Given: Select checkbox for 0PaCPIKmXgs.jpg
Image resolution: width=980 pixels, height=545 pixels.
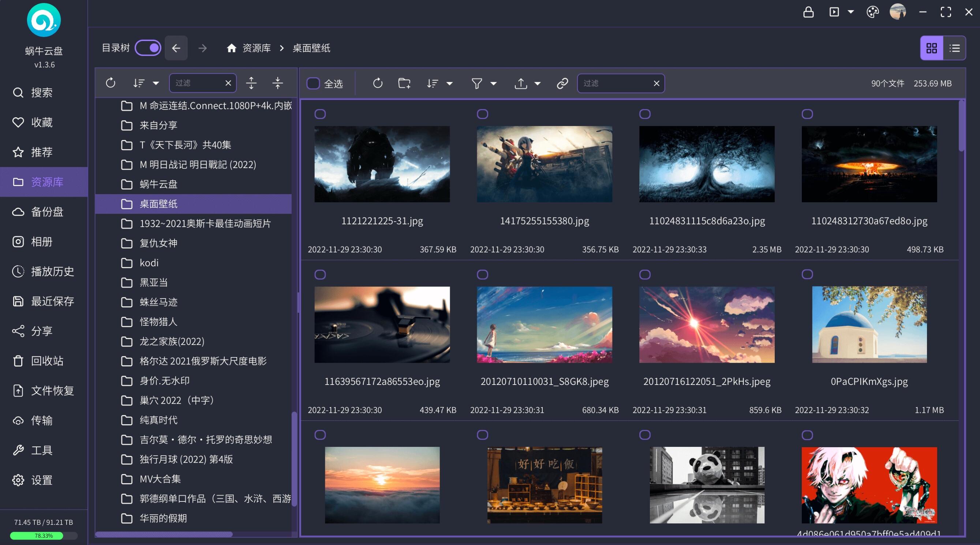Looking at the screenshot, I should [807, 274].
